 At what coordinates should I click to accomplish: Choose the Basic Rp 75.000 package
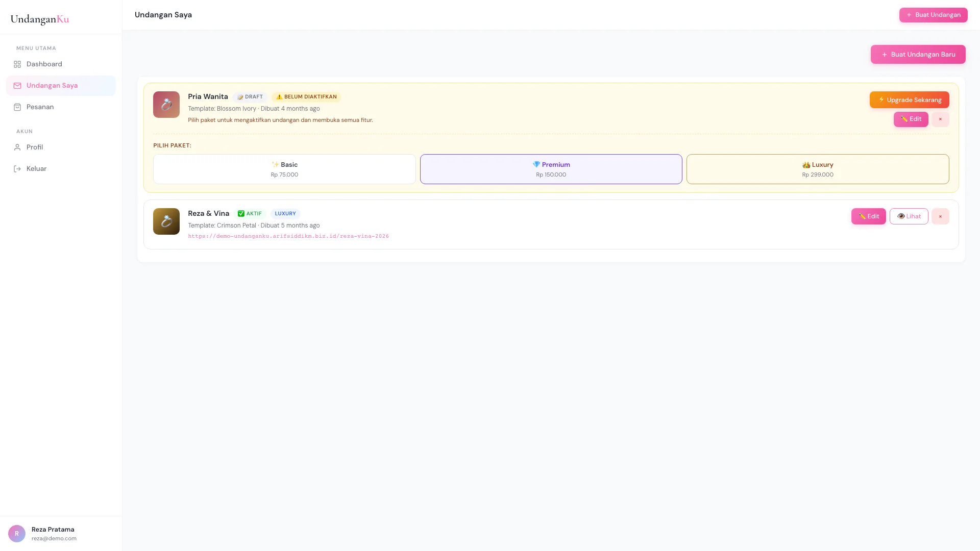coord(284,169)
